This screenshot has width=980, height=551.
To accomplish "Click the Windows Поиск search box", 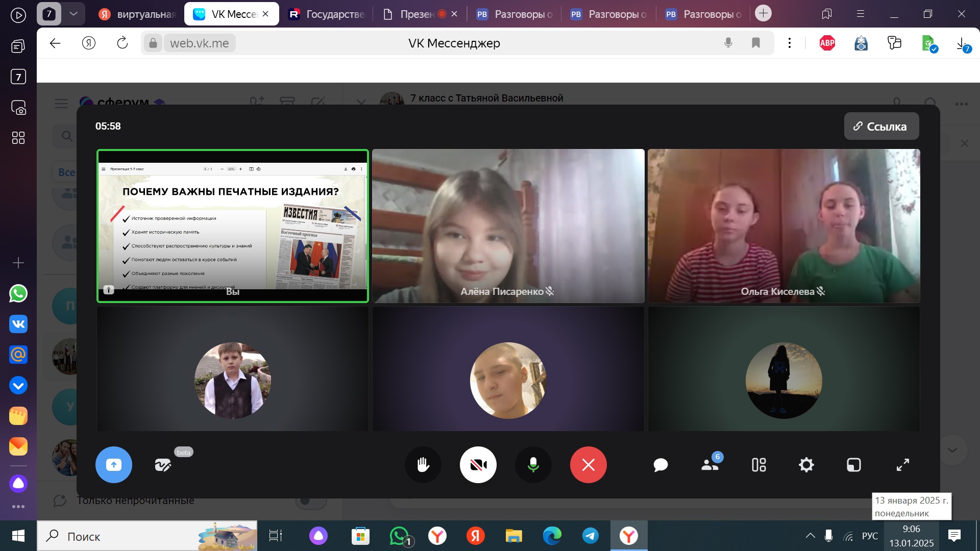I will pyautogui.click(x=147, y=536).
